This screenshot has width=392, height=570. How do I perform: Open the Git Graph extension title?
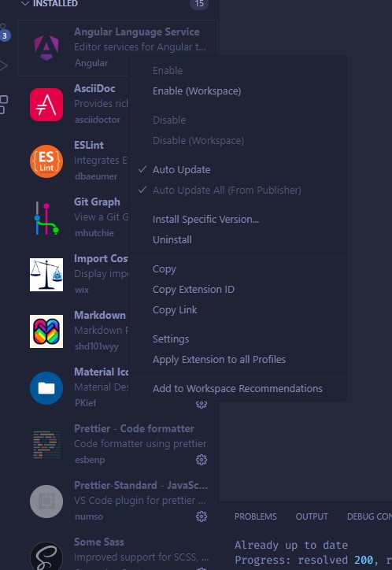[97, 202]
